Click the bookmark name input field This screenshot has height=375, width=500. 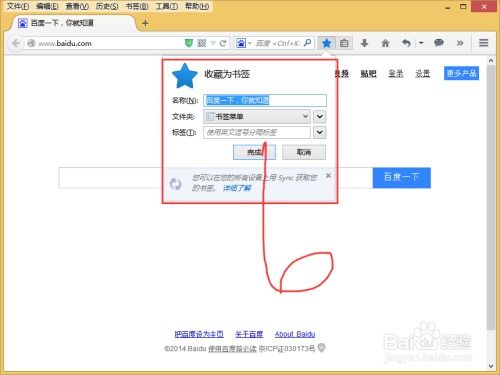click(265, 100)
